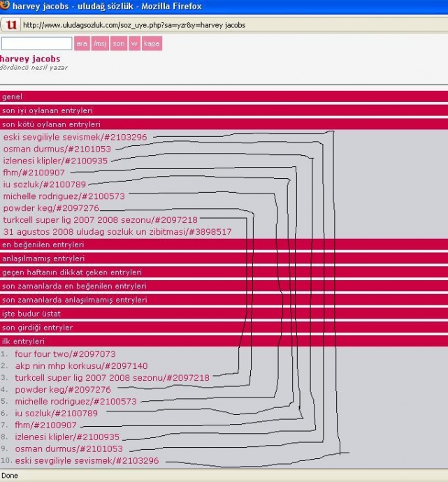The height and width of the screenshot is (482, 448).
Task: Click the 'kapa' close button
Action: [x=152, y=43]
